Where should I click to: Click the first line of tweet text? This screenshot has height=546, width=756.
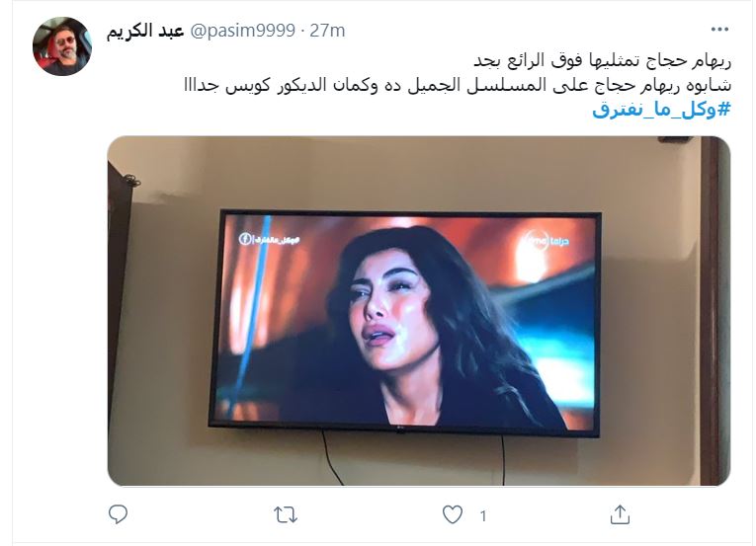602,61
